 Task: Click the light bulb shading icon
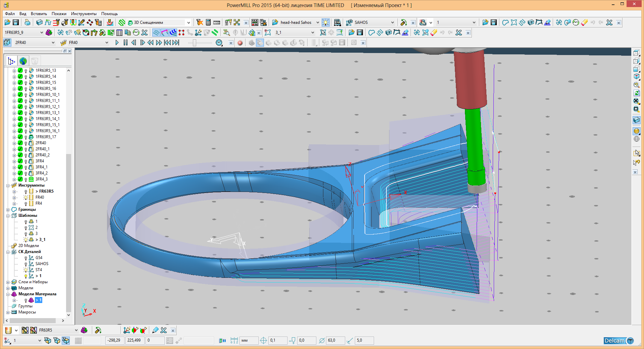[x=325, y=22]
